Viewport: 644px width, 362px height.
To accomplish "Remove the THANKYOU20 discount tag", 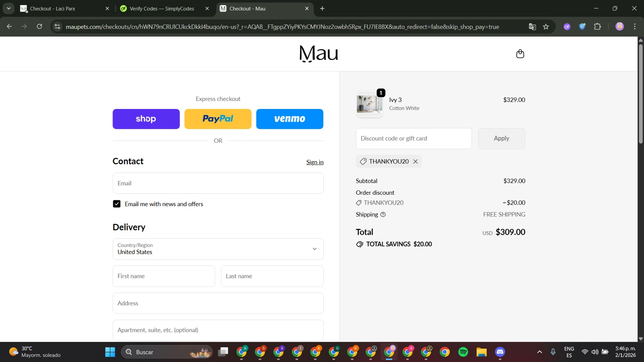I will [x=415, y=162].
